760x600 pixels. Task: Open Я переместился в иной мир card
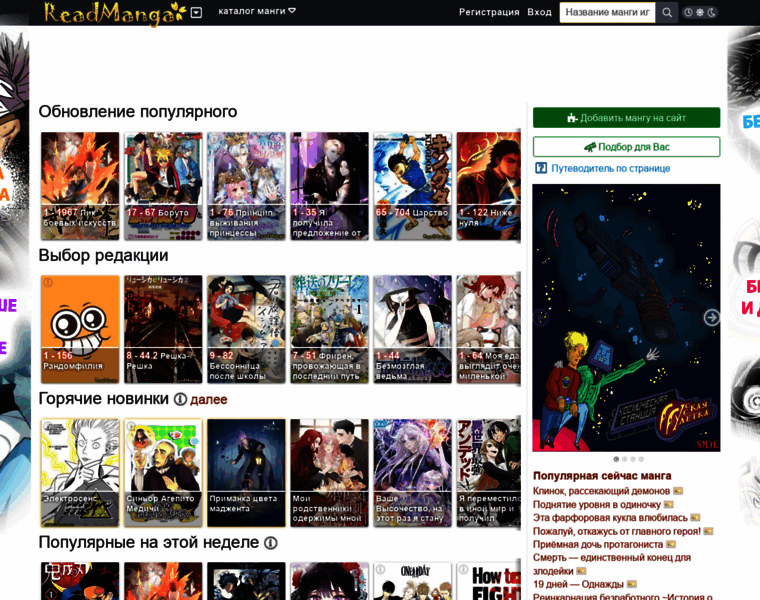[489, 473]
